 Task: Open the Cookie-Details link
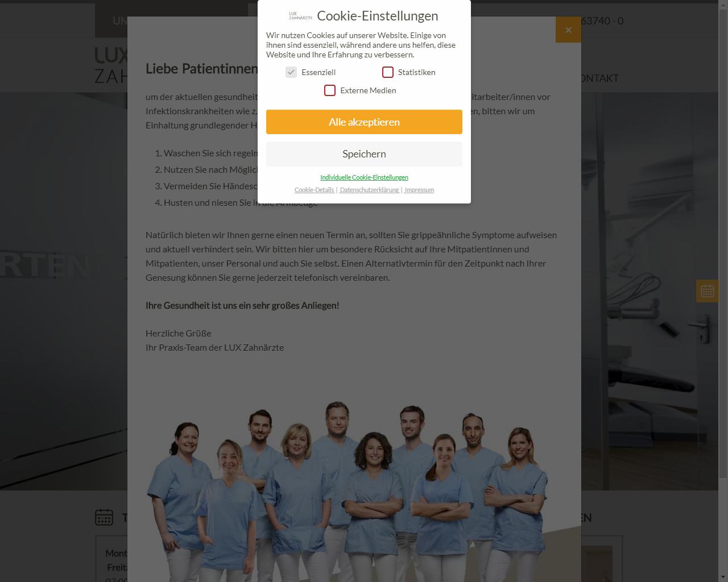tap(314, 190)
